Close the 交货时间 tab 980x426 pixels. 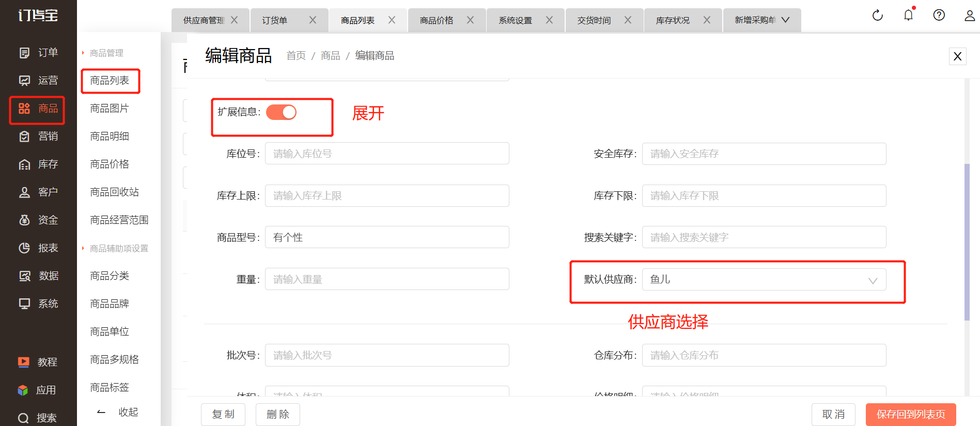pyautogui.click(x=628, y=20)
